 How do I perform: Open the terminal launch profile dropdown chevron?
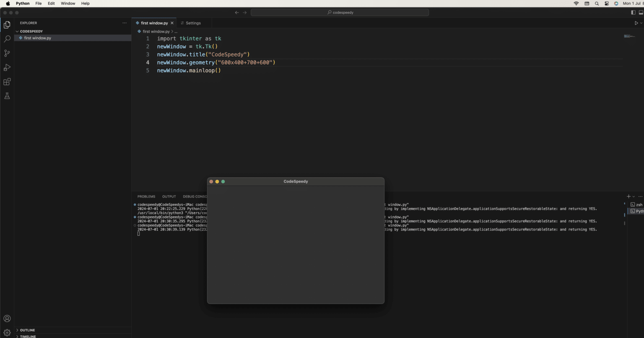[633, 196]
